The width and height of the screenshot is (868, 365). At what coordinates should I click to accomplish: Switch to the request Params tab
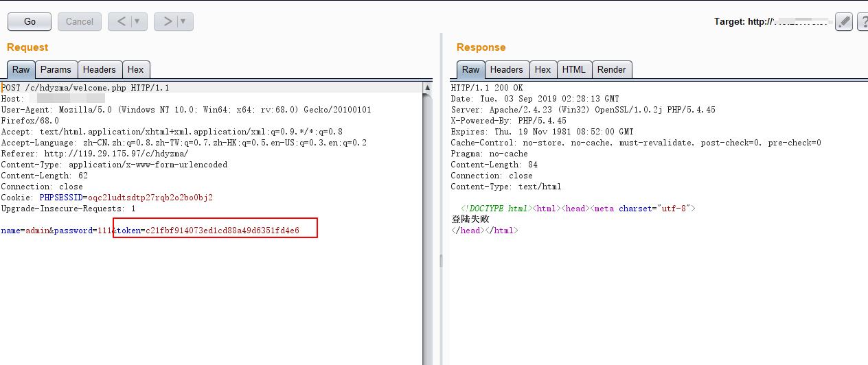56,69
